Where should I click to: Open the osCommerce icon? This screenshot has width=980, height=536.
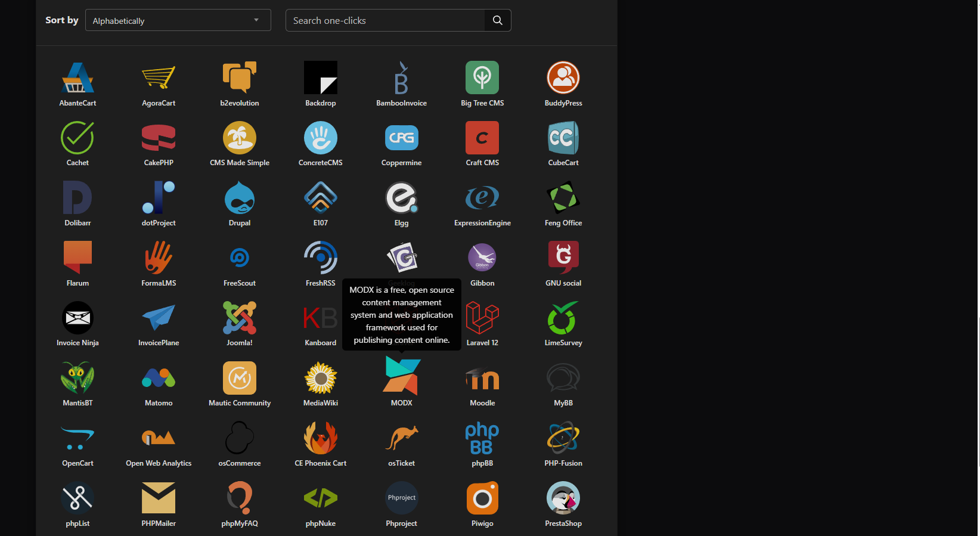coord(240,438)
